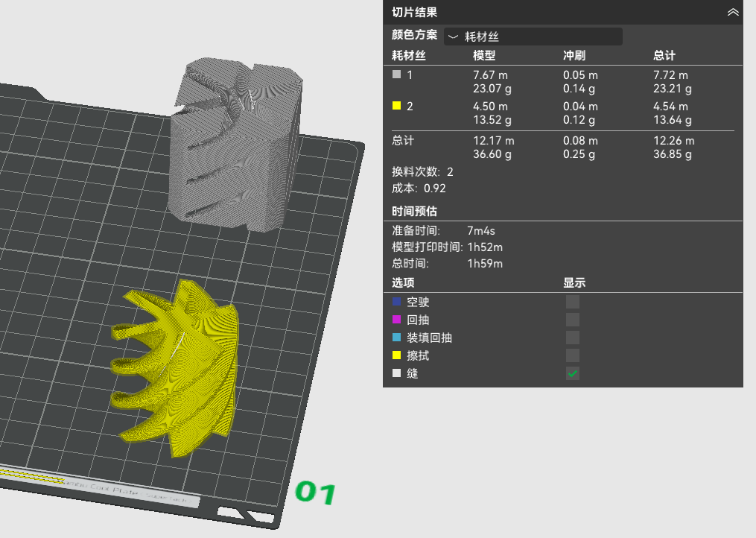This screenshot has width=756, height=538.
Task: Toggle the 空驶 display checkbox
Action: (x=572, y=302)
